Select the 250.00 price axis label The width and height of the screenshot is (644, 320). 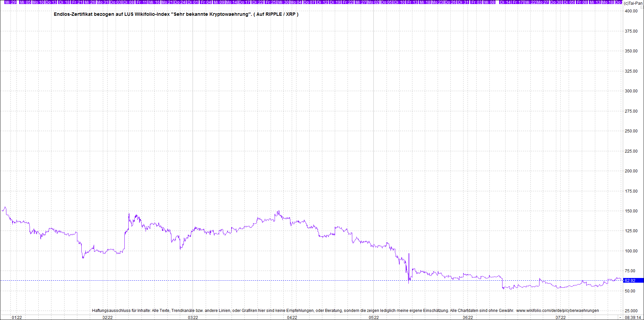pyautogui.click(x=631, y=131)
